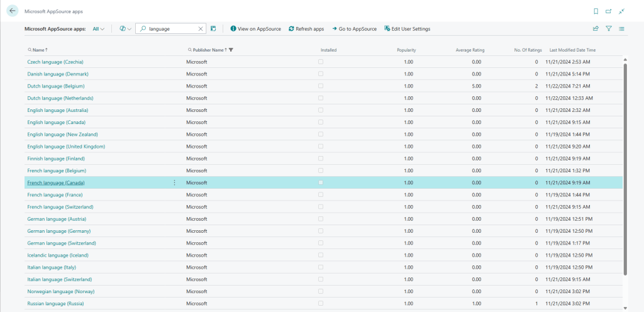Click the scrollbar down arrow
The width and height of the screenshot is (644, 312).
(x=625, y=308)
